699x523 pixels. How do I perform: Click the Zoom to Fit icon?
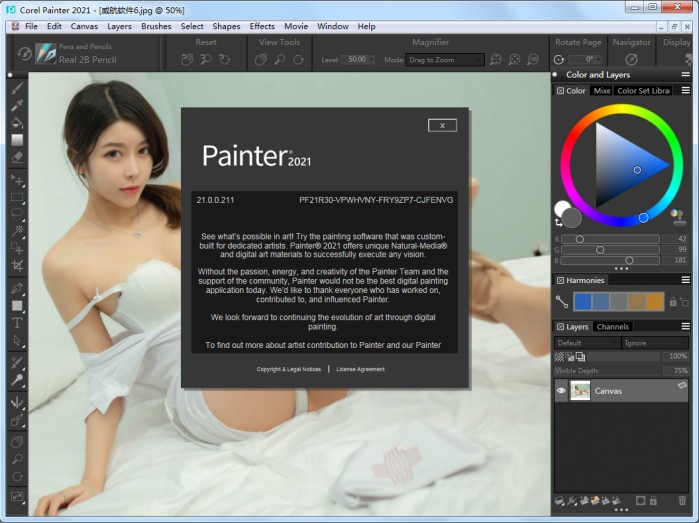pos(496,59)
